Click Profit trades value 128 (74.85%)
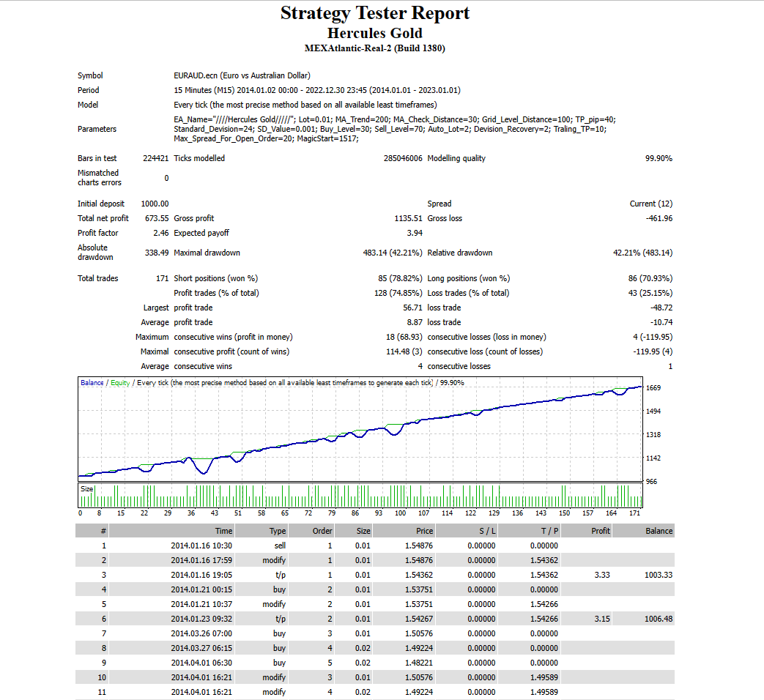The image size is (764, 700). (x=398, y=293)
